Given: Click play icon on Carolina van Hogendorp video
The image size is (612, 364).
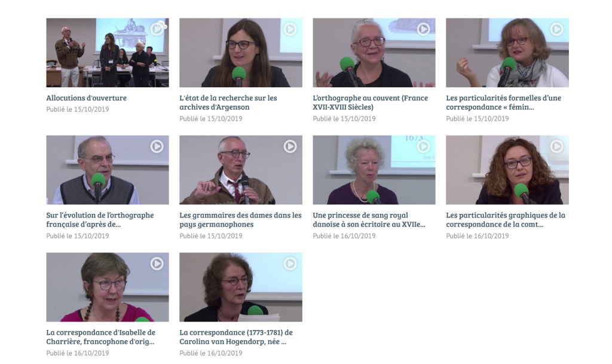Looking at the screenshot, I should pyautogui.click(x=290, y=264).
